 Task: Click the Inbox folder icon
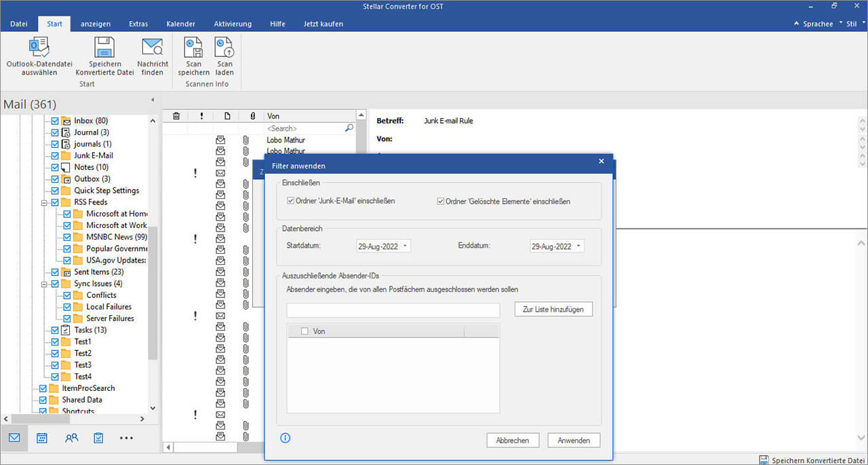tap(66, 121)
